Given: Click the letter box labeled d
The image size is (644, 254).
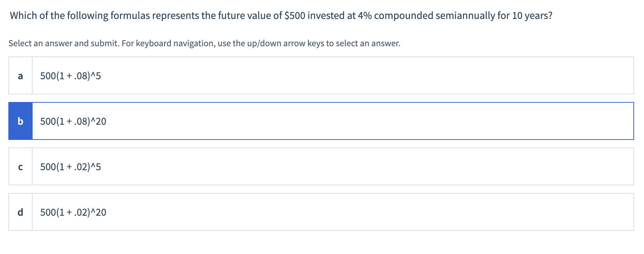Looking at the screenshot, I should (x=20, y=212).
